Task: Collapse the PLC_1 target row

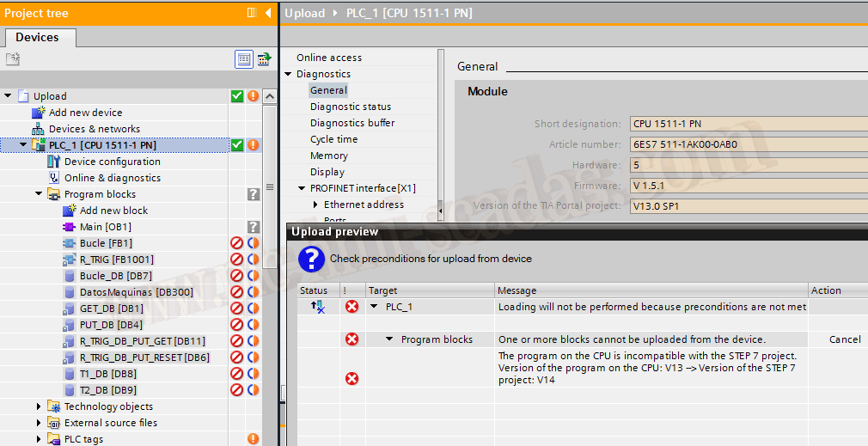Action: pos(374,307)
